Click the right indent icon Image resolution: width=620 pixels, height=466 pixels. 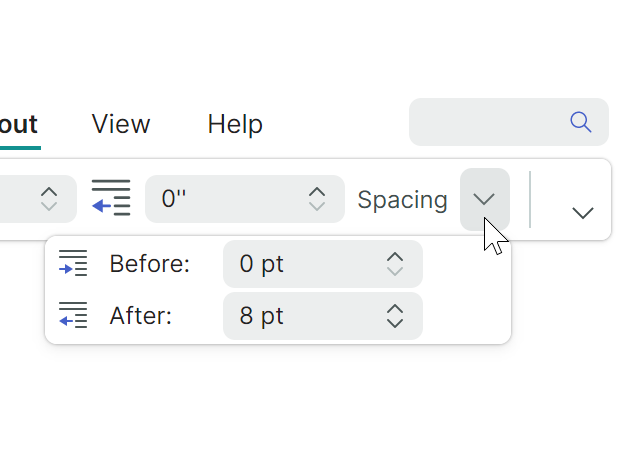[x=111, y=198]
